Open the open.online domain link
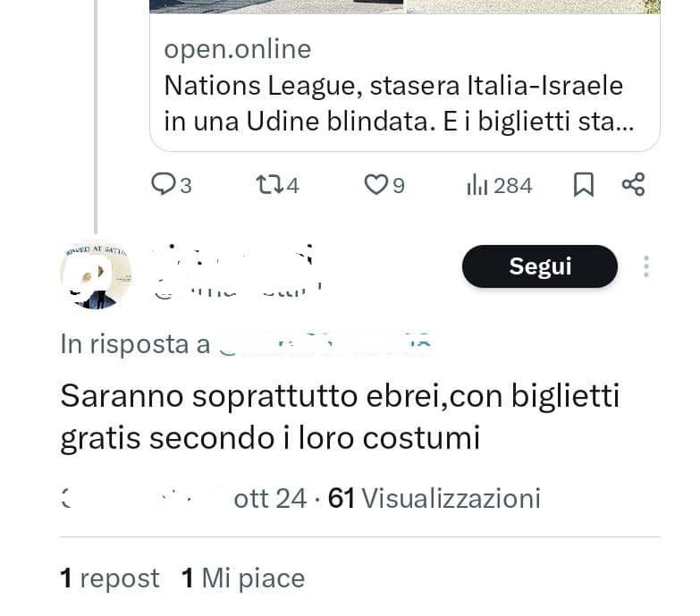700x616 pixels. tap(237, 49)
